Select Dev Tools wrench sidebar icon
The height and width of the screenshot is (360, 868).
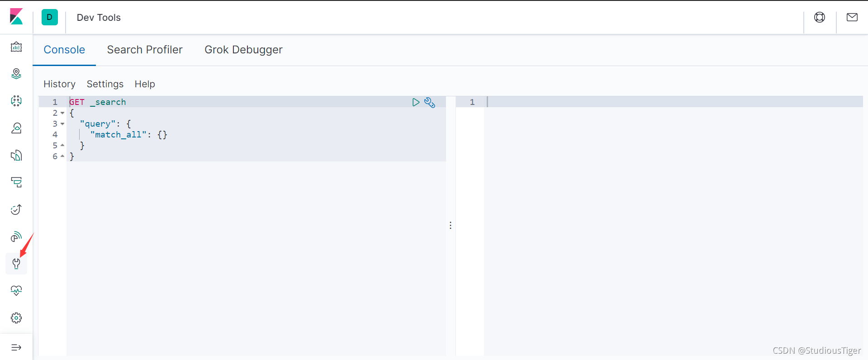click(x=16, y=264)
